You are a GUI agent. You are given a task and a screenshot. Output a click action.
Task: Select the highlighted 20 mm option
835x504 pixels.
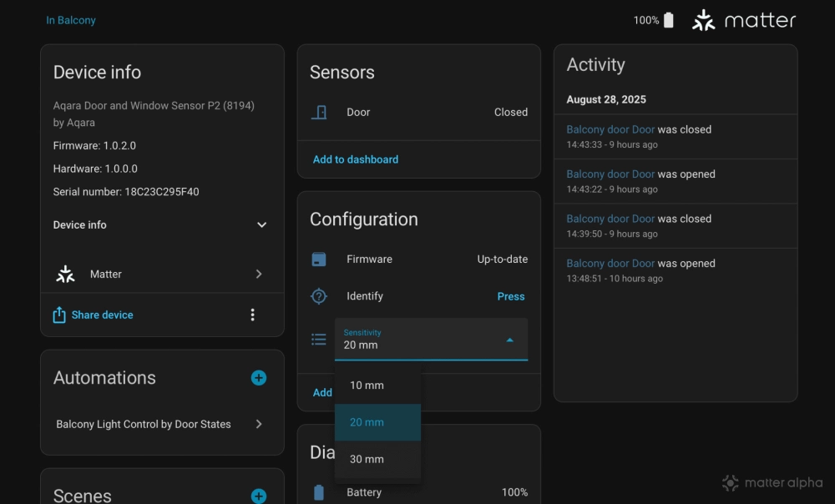pyautogui.click(x=367, y=422)
